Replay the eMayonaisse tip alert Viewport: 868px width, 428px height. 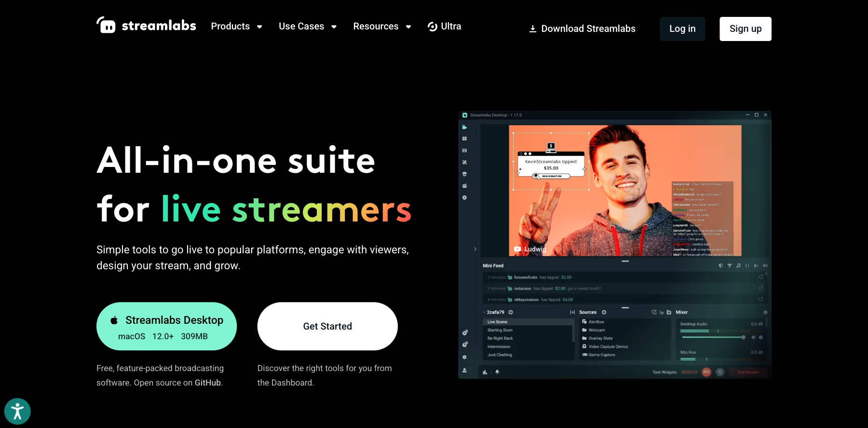[760, 299]
